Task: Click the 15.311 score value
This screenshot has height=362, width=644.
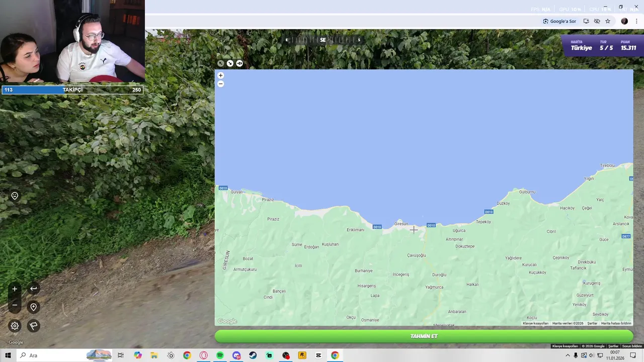Action: [628, 48]
